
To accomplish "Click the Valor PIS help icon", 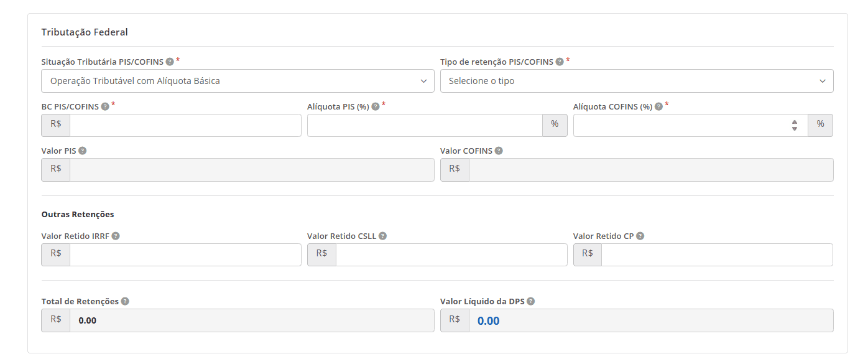I will tap(83, 151).
